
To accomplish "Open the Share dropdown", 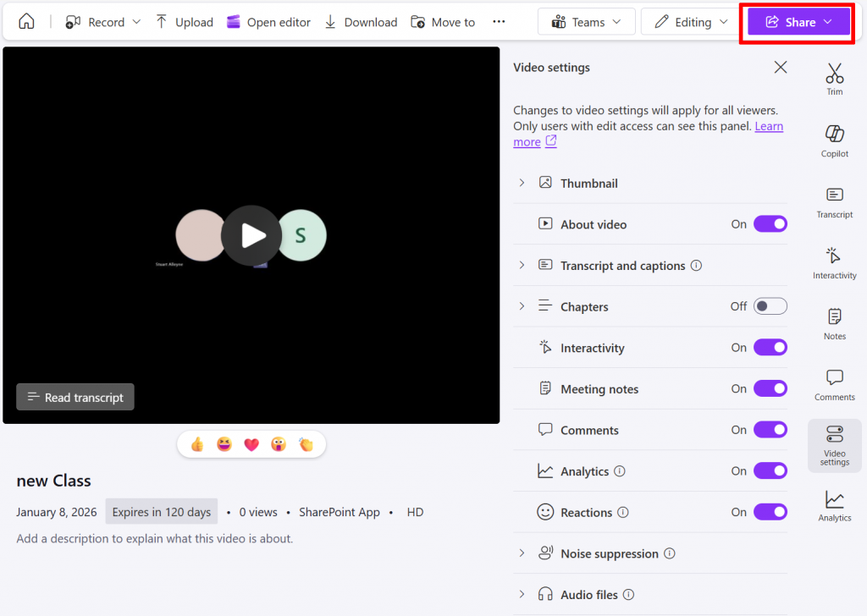I will point(798,22).
